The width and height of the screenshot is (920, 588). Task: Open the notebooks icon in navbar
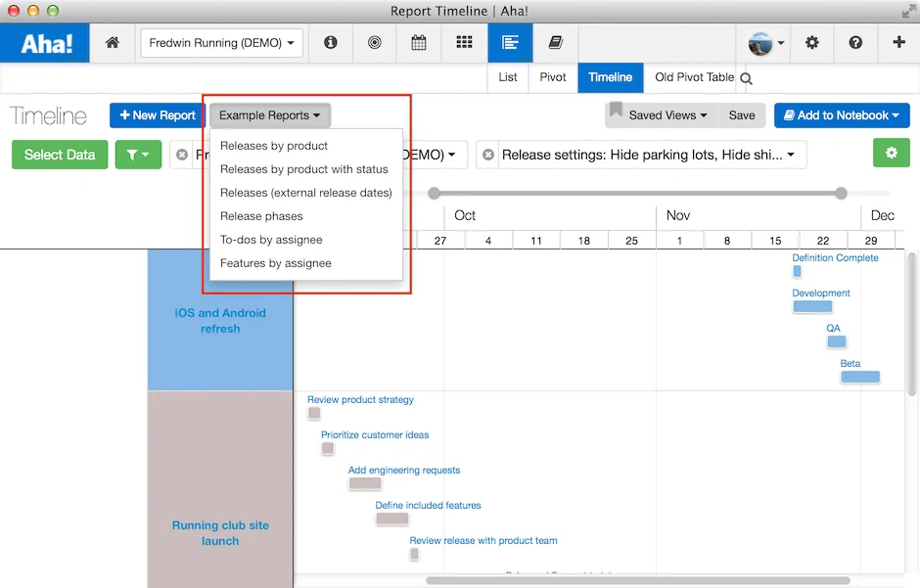pyautogui.click(x=555, y=42)
